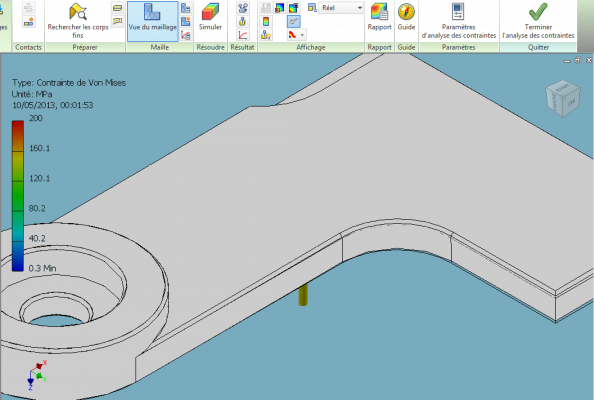Click Terminer l'analyse des contraintes checkmark

[x=538, y=21]
